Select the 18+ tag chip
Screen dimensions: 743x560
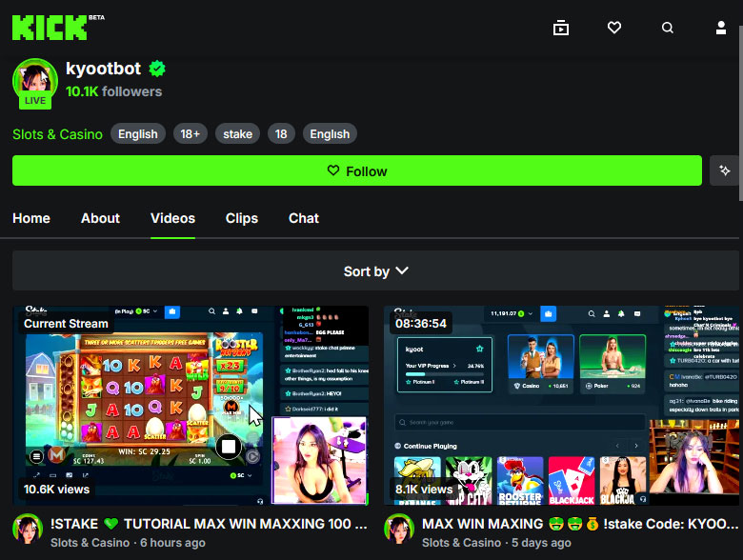click(x=190, y=134)
